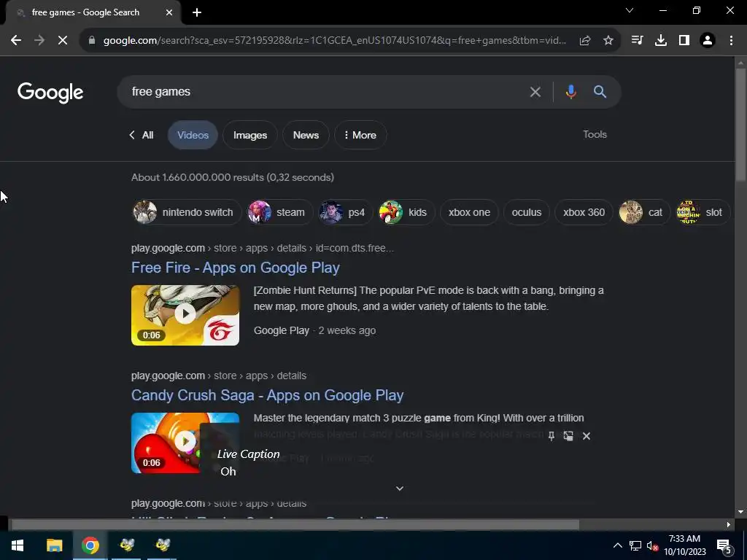Switch to the Images tab
The width and height of the screenshot is (747, 560).
[x=250, y=135]
